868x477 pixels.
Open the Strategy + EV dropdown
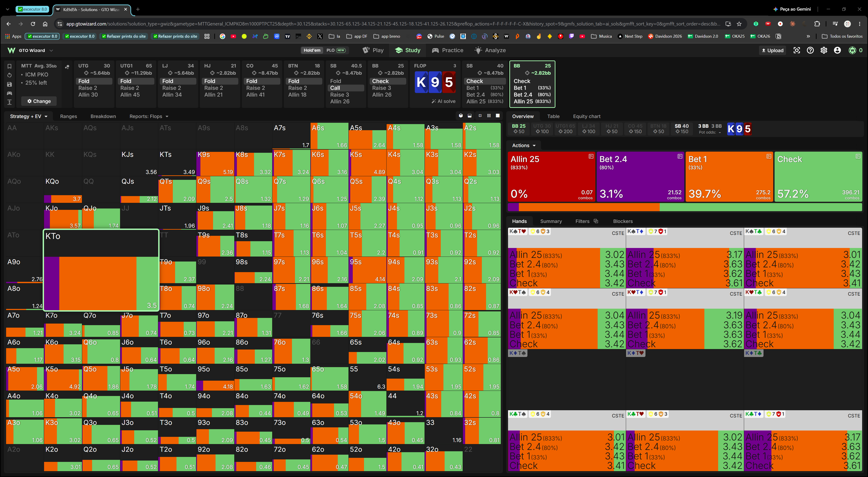click(29, 116)
